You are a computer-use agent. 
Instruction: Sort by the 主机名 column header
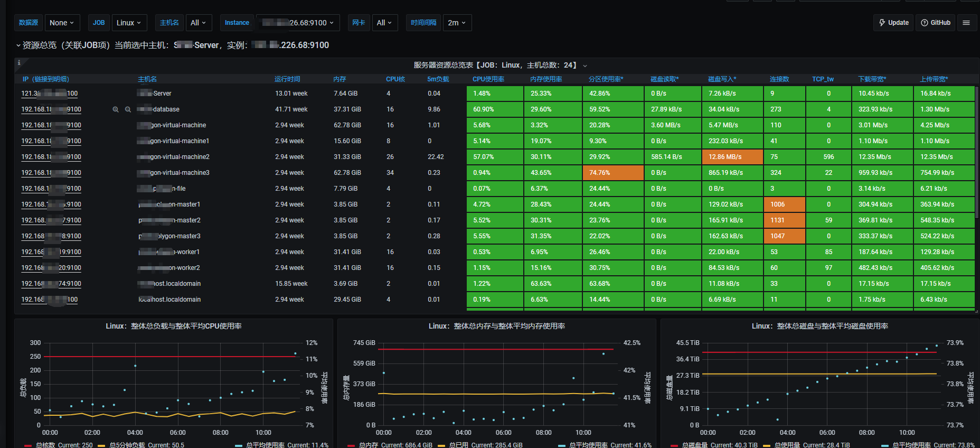147,79
